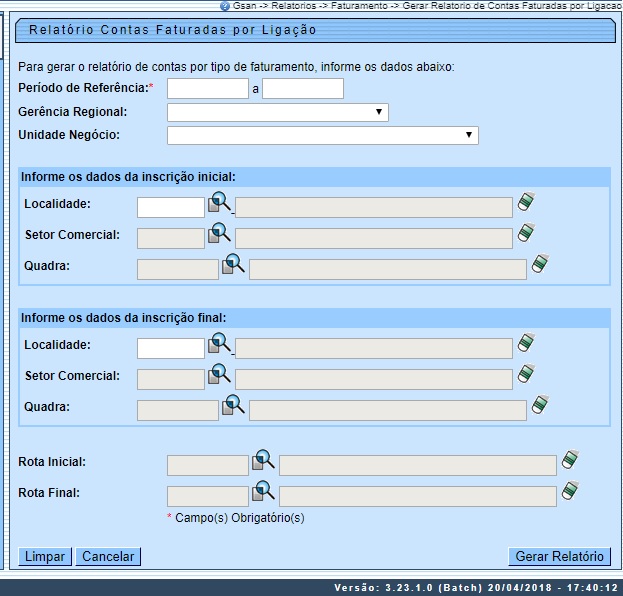Open search for initial Localidade
623x596 pixels.
tap(219, 202)
